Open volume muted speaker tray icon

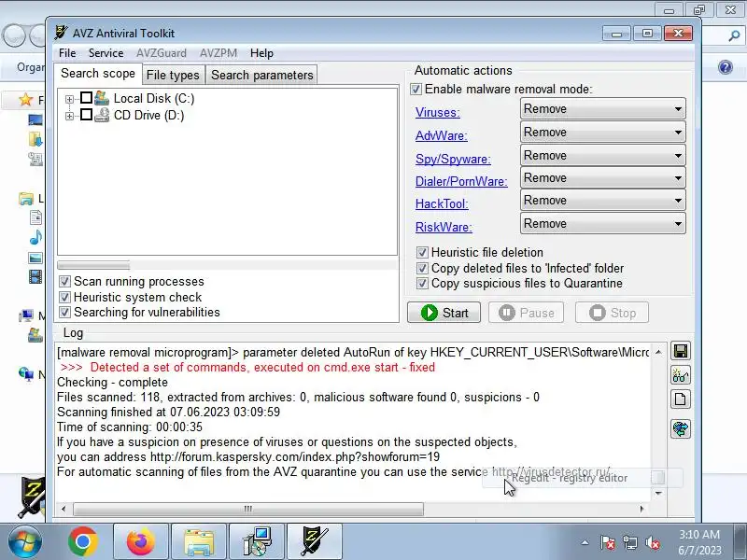(652, 542)
